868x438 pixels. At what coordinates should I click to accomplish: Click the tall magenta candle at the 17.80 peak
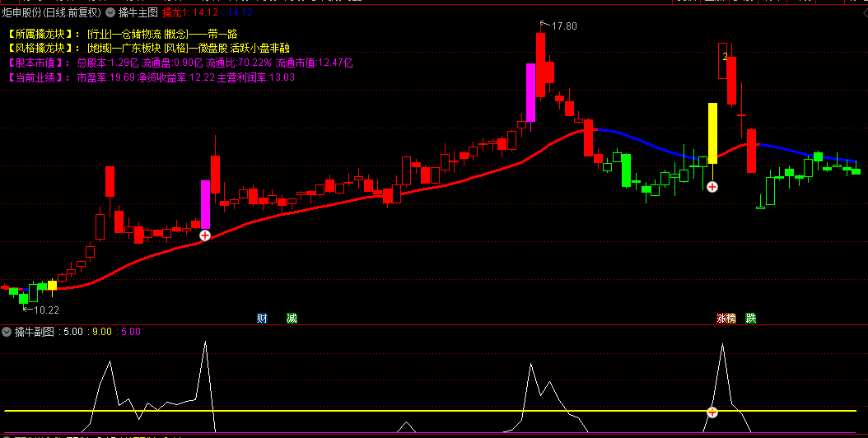(x=531, y=92)
